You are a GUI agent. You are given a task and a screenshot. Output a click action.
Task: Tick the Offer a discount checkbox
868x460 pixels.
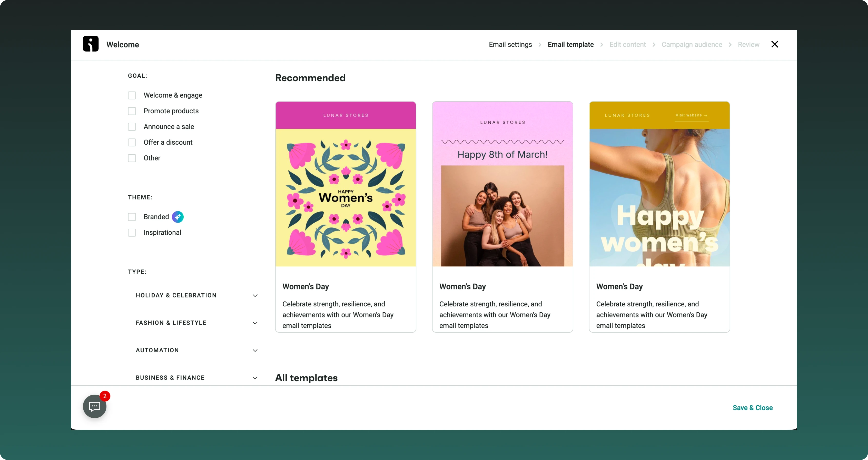(x=132, y=143)
